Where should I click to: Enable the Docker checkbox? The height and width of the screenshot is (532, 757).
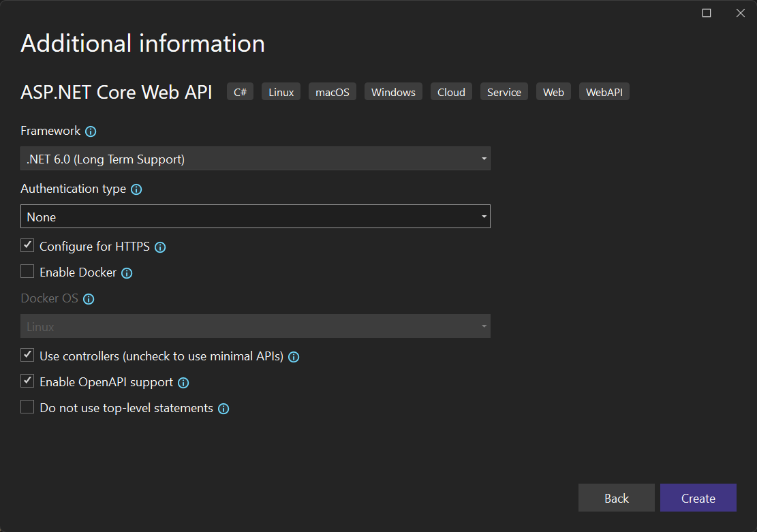[27, 272]
